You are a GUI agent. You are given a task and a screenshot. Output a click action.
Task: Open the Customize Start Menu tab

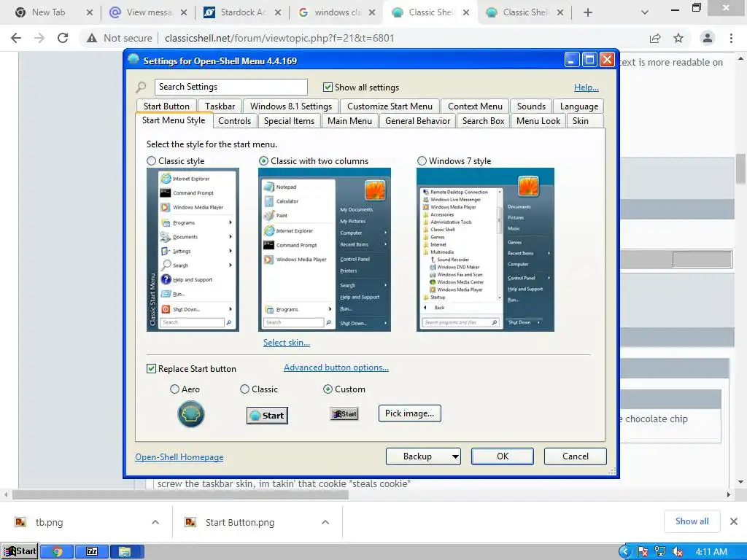click(x=390, y=106)
